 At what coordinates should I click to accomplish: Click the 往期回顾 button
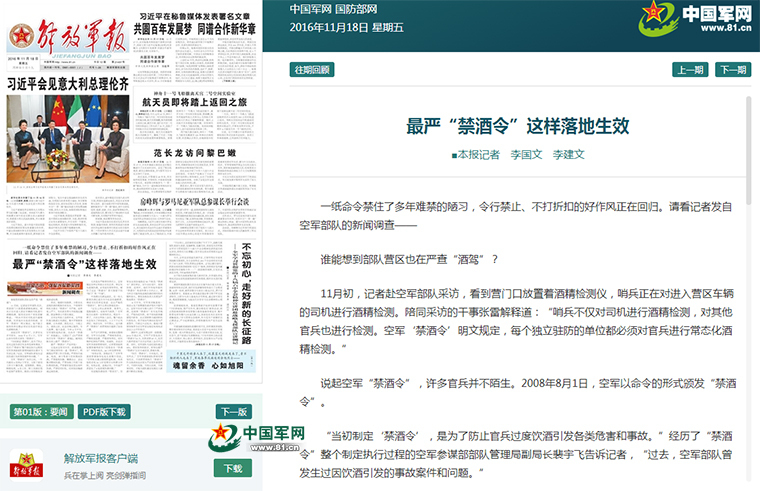coord(311,70)
